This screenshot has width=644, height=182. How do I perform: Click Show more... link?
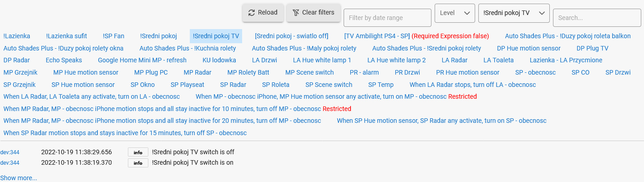pyautogui.click(x=19, y=178)
